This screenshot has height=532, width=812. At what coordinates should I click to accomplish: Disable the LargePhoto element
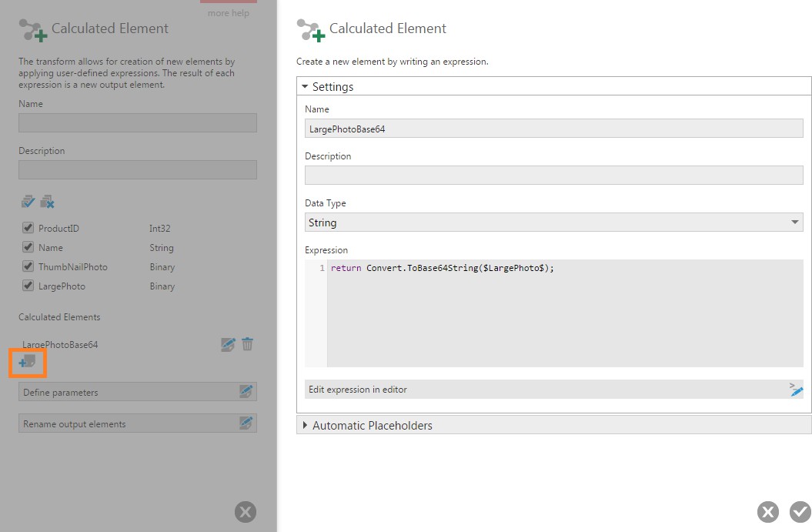coord(28,286)
